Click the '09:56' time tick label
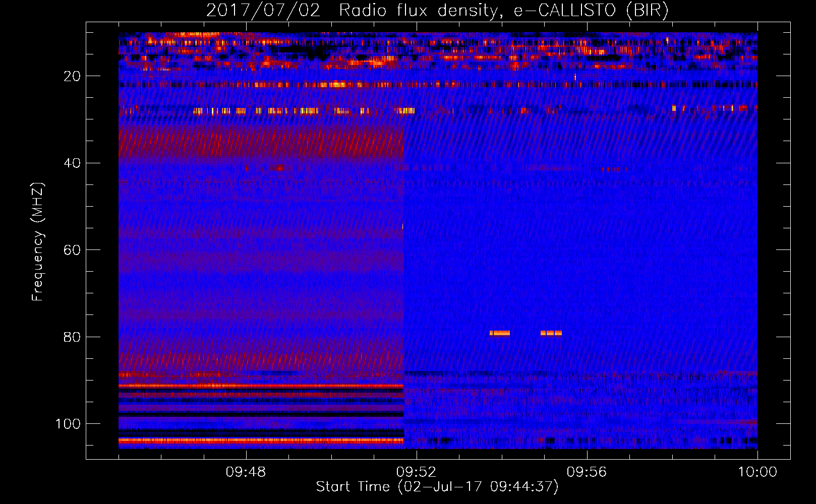The image size is (816, 504). coord(587,472)
